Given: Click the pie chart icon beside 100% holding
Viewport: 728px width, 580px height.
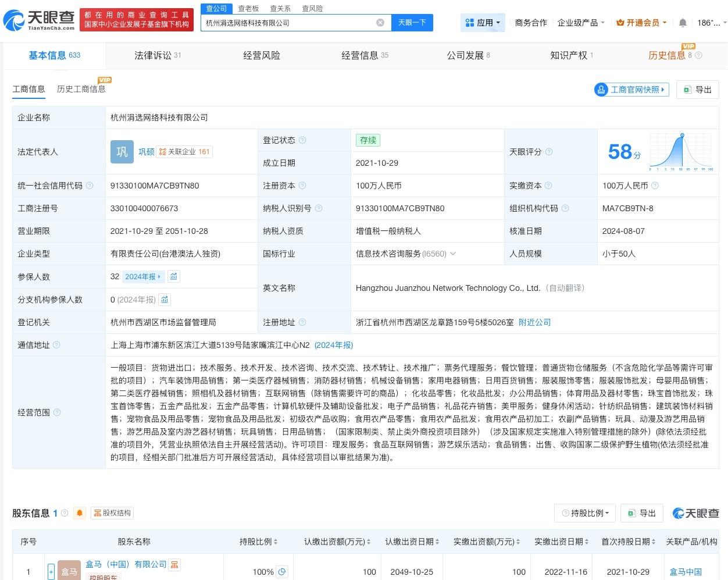Looking at the screenshot, I should [x=282, y=572].
